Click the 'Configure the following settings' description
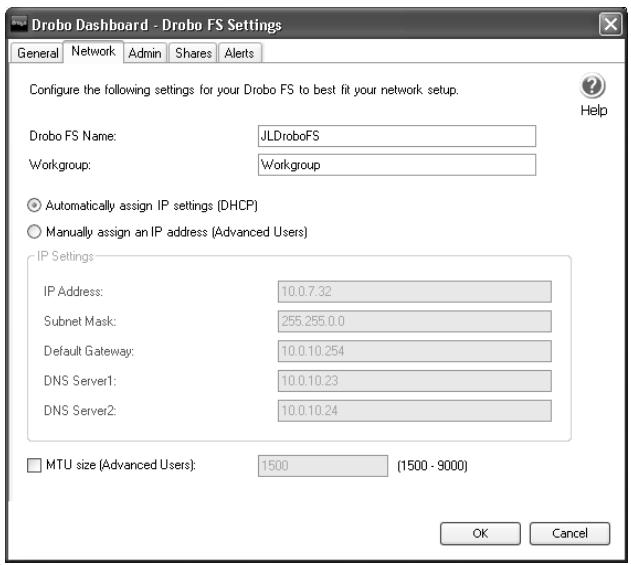The image size is (631, 565). point(244,90)
